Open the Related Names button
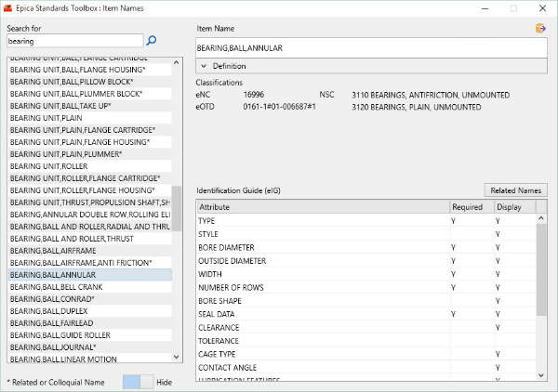 click(515, 190)
